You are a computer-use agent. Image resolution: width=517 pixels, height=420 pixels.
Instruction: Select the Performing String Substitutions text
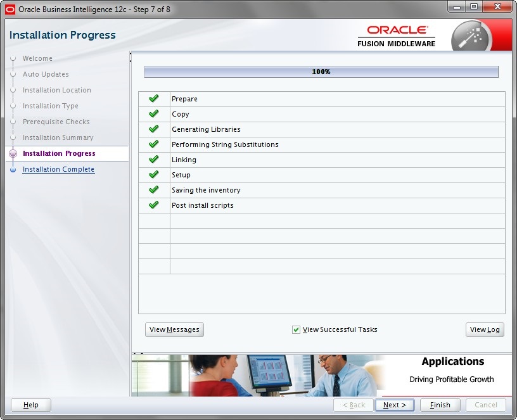[x=225, y=144]
